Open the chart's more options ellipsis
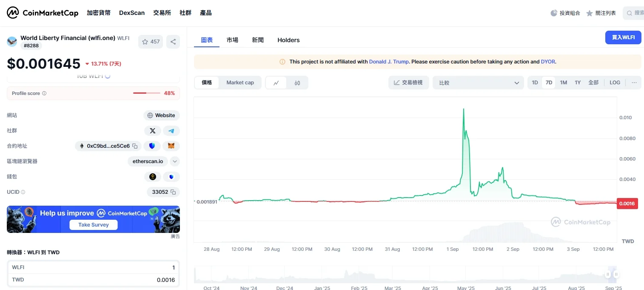The height and width of the screenshot is (290, 644). tap(634, 83)
